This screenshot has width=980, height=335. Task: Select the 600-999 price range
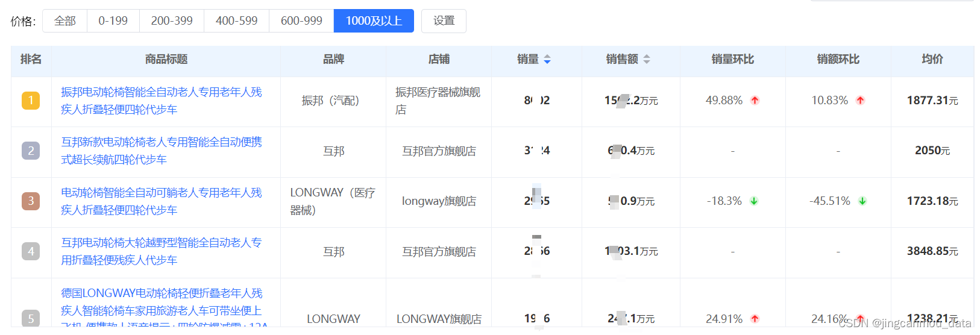click(301, 21)
